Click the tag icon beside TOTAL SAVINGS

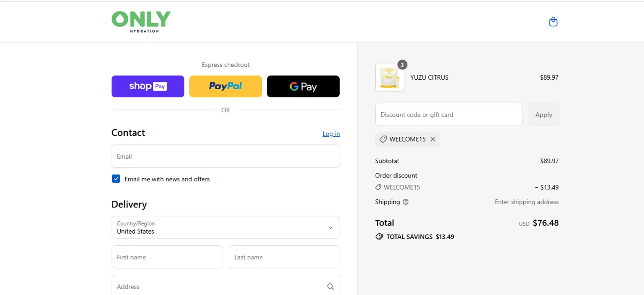tap(379, 237)
